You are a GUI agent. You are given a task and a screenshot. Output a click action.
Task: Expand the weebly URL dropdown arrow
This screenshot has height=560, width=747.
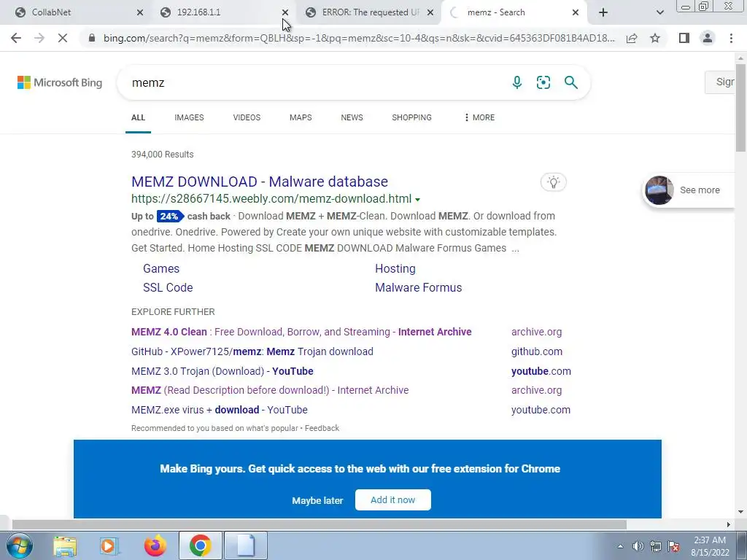pos(418,200)
